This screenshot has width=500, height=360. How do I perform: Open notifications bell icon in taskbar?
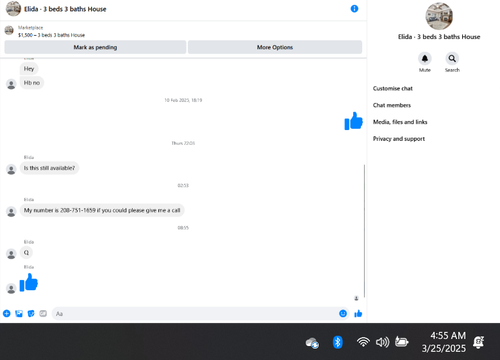pos(479,342)
